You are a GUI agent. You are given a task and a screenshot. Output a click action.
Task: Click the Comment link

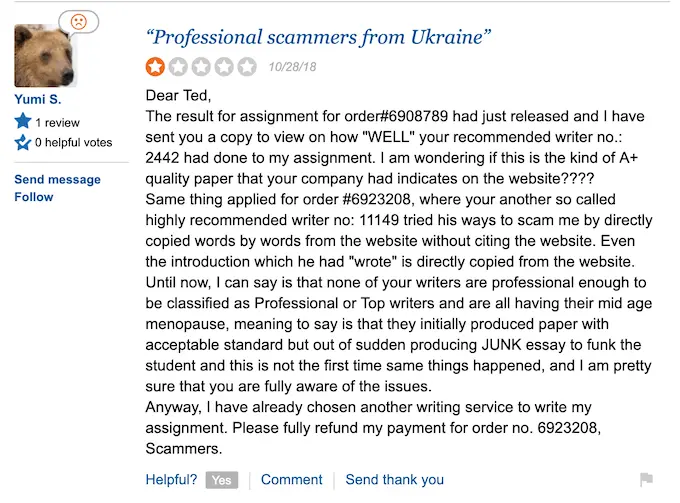point(291,480)
